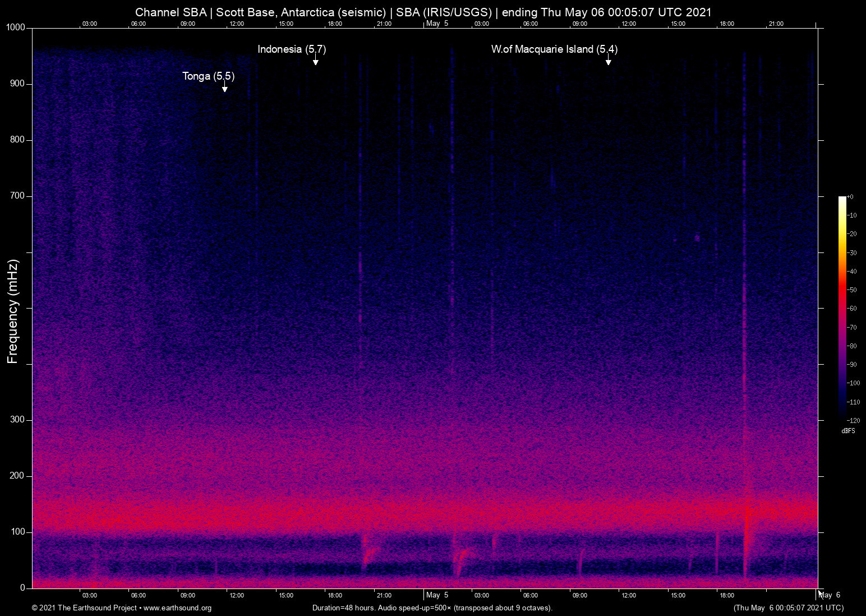Screen dimensions: 866x616
Task: Select the Tonga (5.5) event label
Action: 208,76
